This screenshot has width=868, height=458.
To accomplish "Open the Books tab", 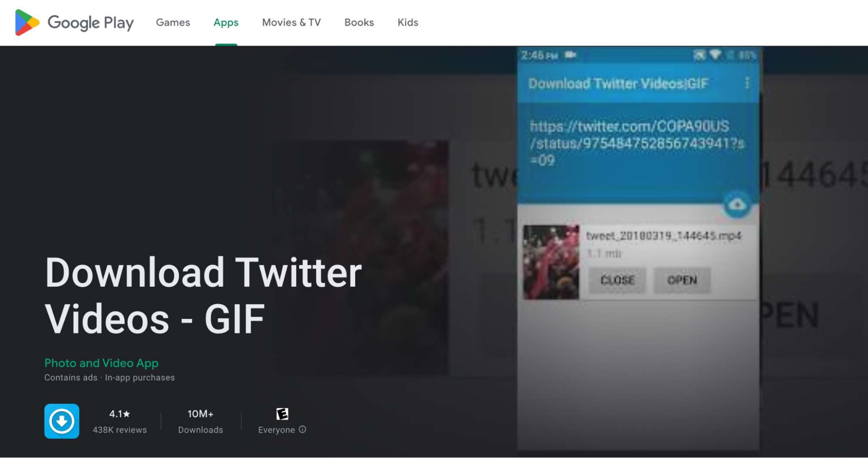I will coord(359,23).
